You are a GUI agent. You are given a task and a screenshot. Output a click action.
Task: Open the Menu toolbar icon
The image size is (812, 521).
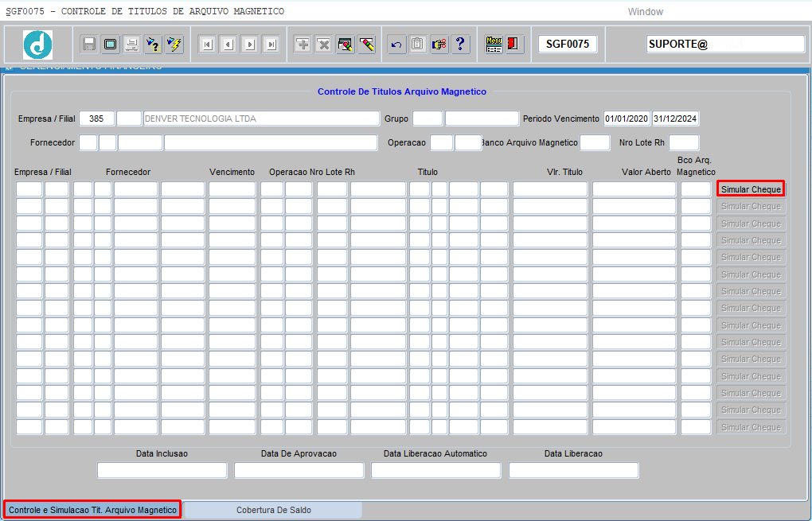tap(494, 45)
